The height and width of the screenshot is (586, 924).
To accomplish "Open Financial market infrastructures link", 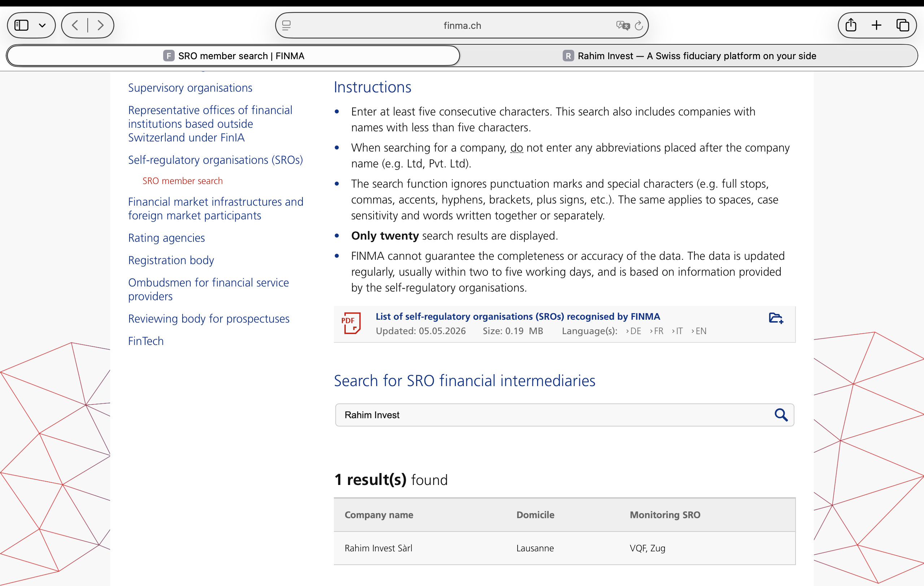I will (x=215, y=209).
